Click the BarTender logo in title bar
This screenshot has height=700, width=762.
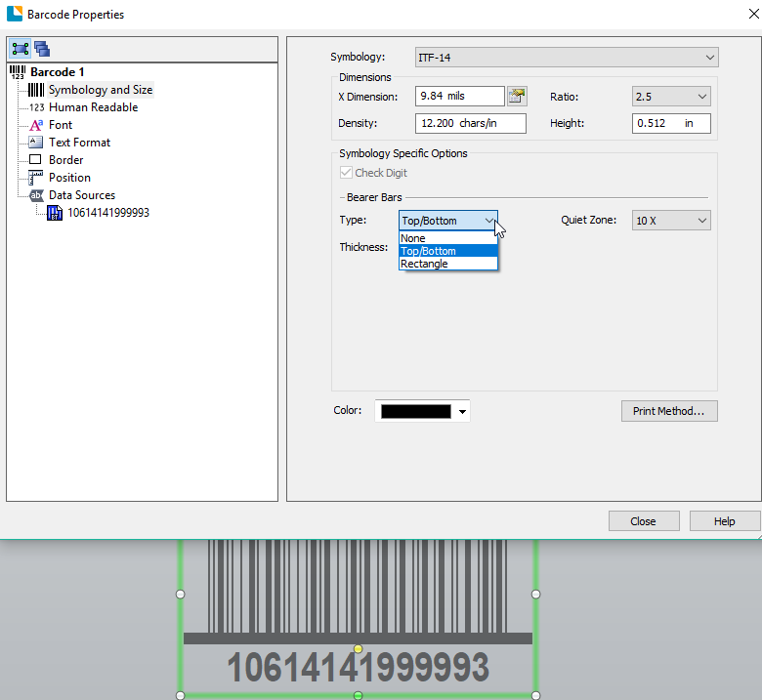click(15, 14)
